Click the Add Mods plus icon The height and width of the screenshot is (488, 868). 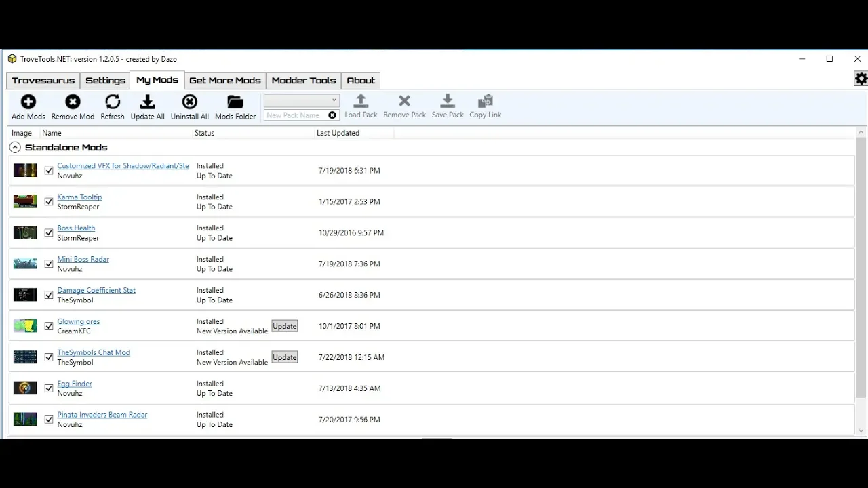point(28,102)
